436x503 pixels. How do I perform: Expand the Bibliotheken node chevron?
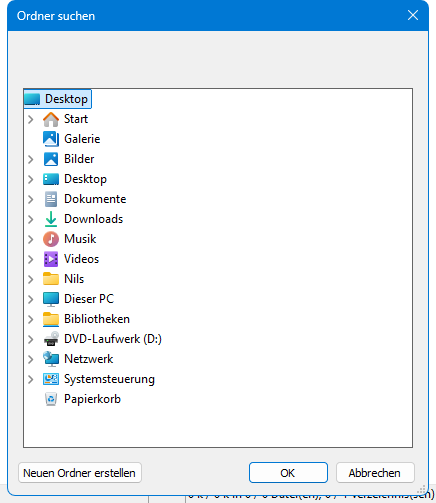point(31,319)
